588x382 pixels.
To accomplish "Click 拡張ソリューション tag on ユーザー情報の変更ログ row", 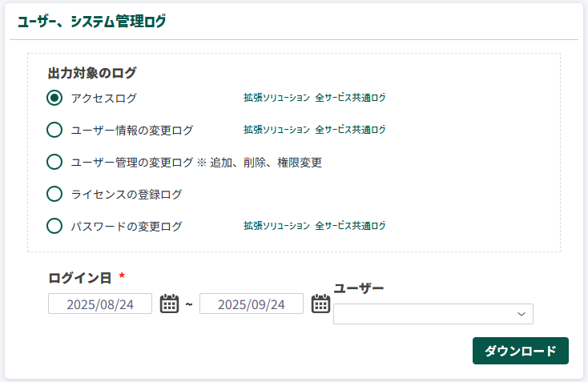I will [x=276, y=130].
